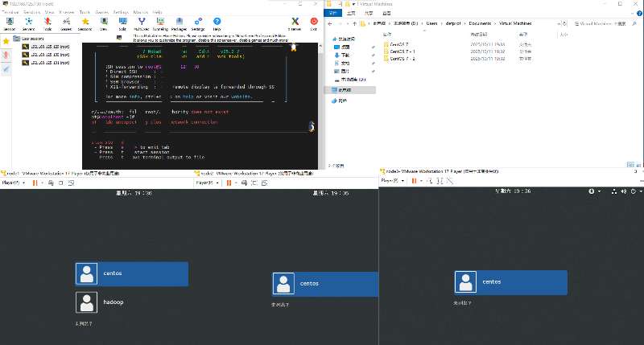Click Unity mode icon in node2 VMware window

pyautogui.click(x=264, y=183)
